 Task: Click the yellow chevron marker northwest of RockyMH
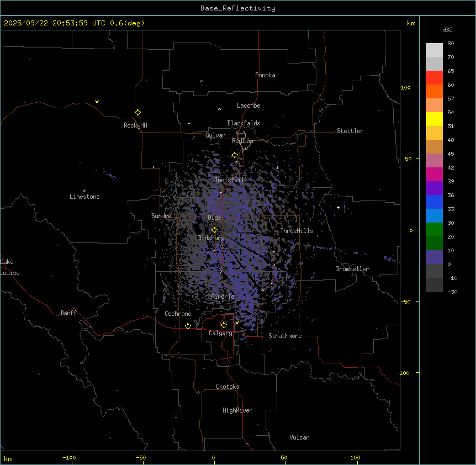point(97,102)
